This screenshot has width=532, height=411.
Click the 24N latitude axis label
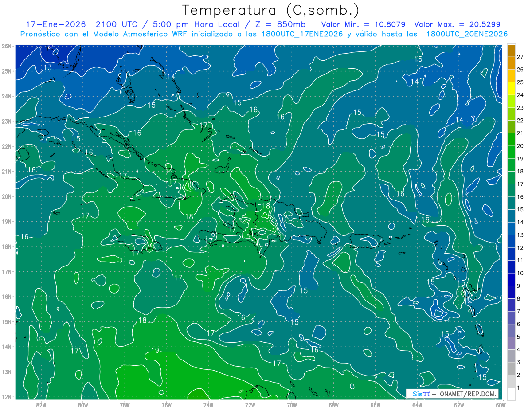[x=7, y=96]
